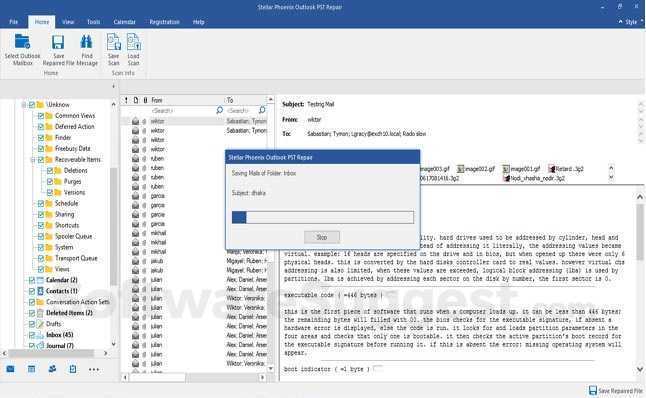The image size is (646, 398).
Task: Collapse the Unknow folder tree node
Action: 24,105
